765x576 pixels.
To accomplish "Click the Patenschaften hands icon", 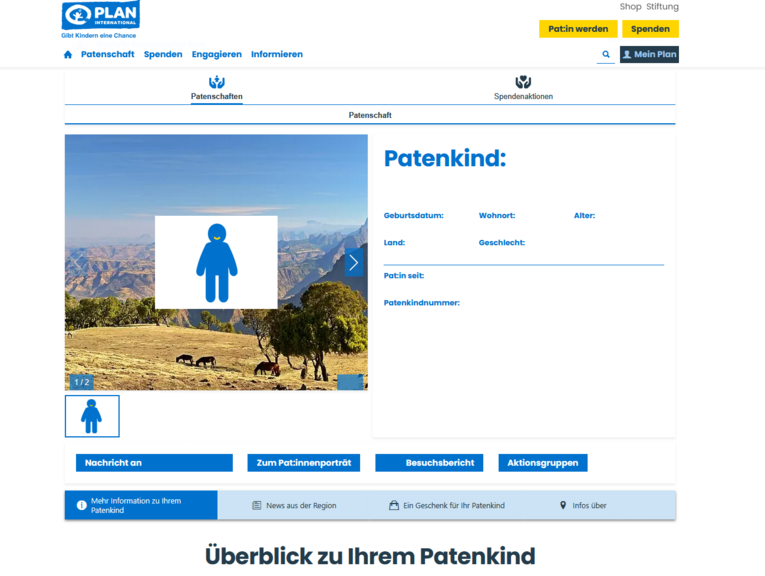I will point(217,82).
